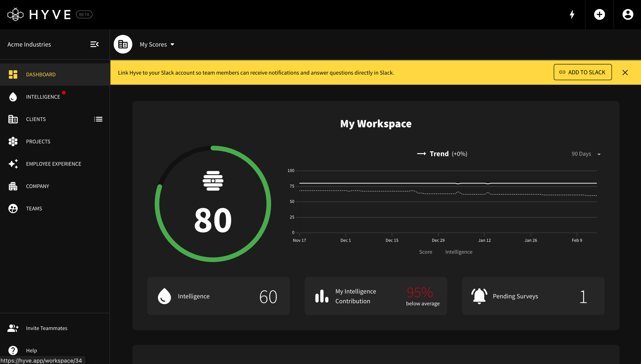Click the HYVE hexagon logo icon
The width and height of the screenshot is (641, 364).
[16, 14]
